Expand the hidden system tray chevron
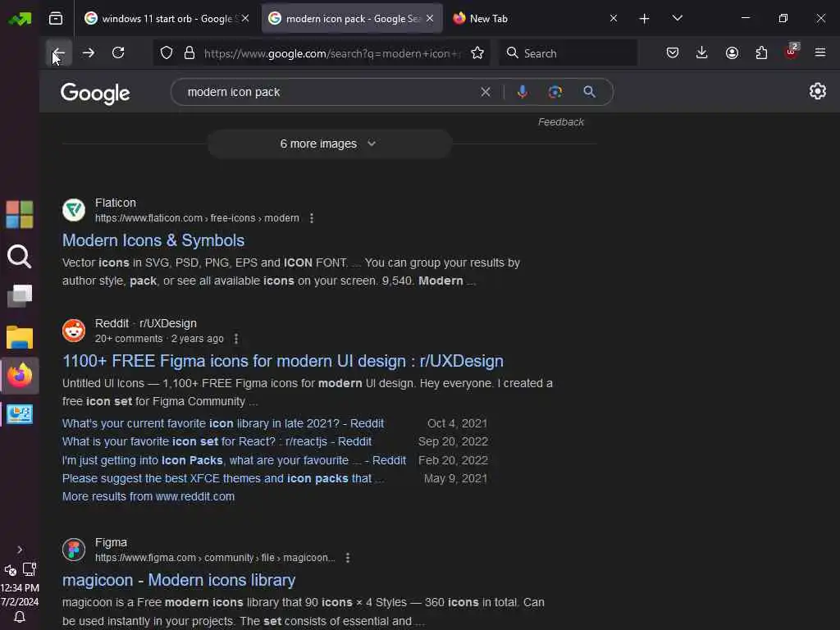Image resolution: width=840 pixels, height=630 pixels. pos(20,550)
